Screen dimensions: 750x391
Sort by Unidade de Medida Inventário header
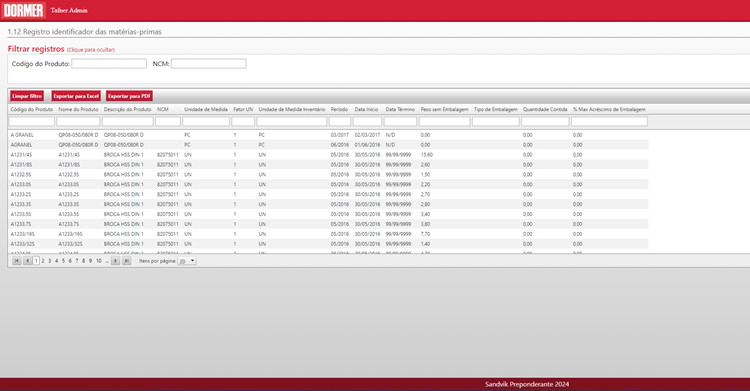coord(292,110)
